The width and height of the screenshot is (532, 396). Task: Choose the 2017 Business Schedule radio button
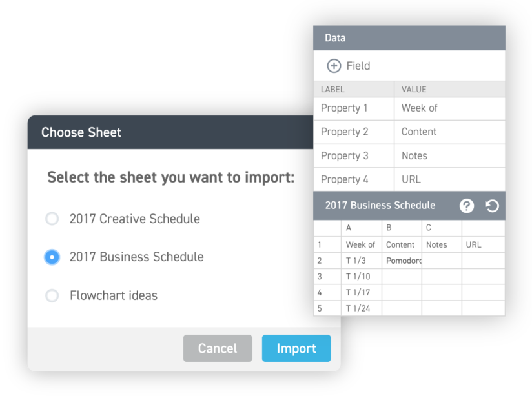(52, 257)
